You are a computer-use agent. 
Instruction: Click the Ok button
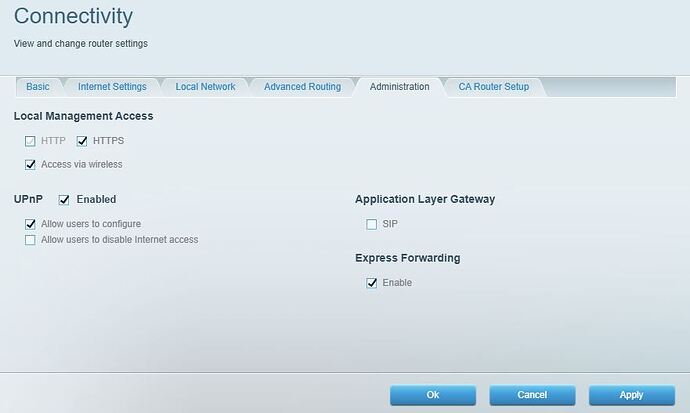pyautogui.click(x=433, y=395)
